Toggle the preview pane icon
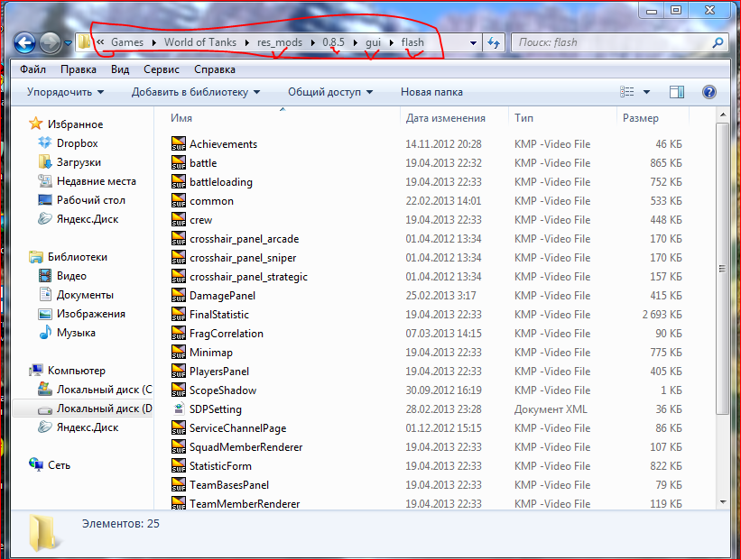 (677, 92)
